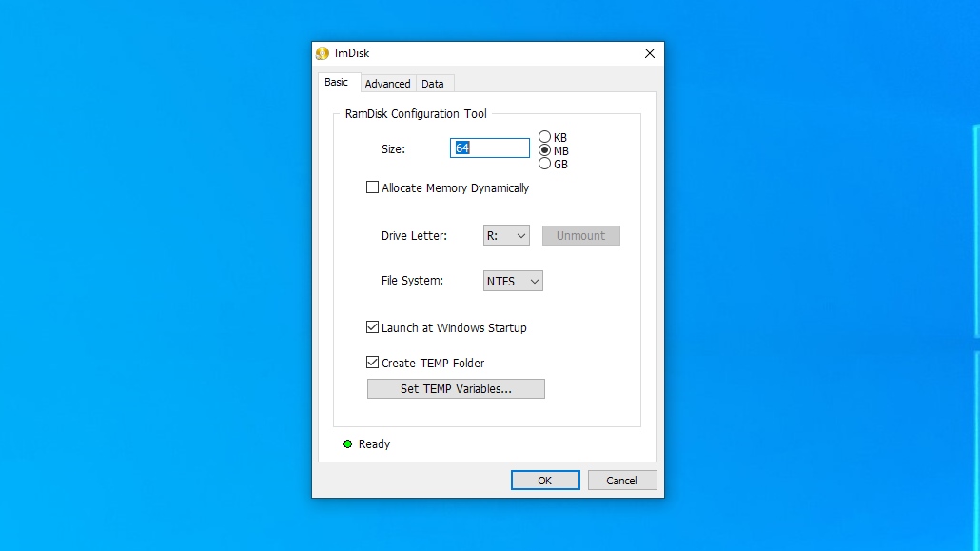This screenshot has width=980, height=551.
Task: Click the File System: label
Action: tap(413, 281)
